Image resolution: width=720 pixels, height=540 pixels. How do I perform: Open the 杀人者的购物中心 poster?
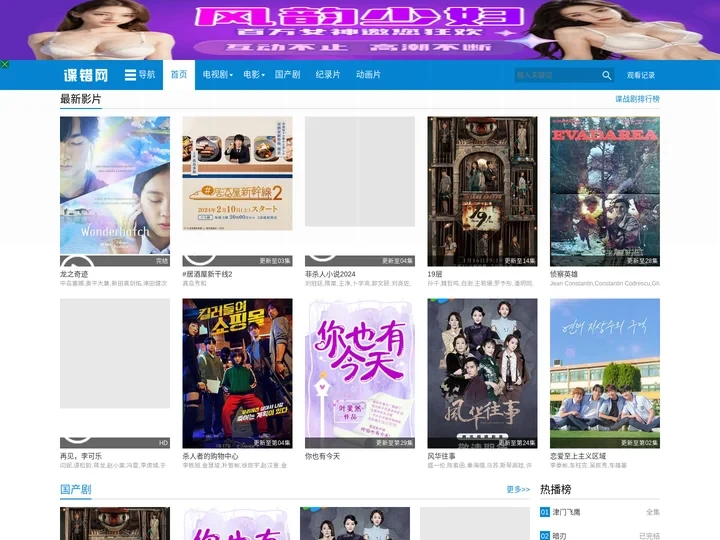[237, 373]
